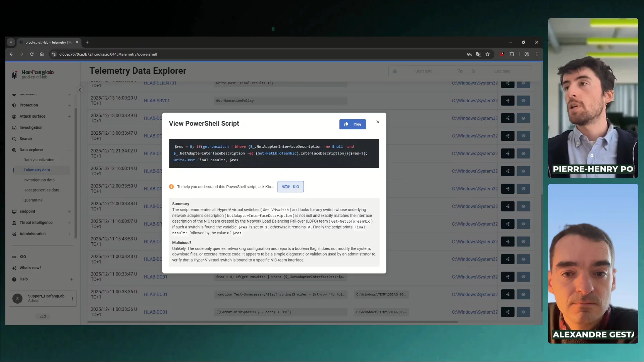Bookmark page with the star icon
The height and width of the screenshot is (362, 644).
tap(487, 54)
